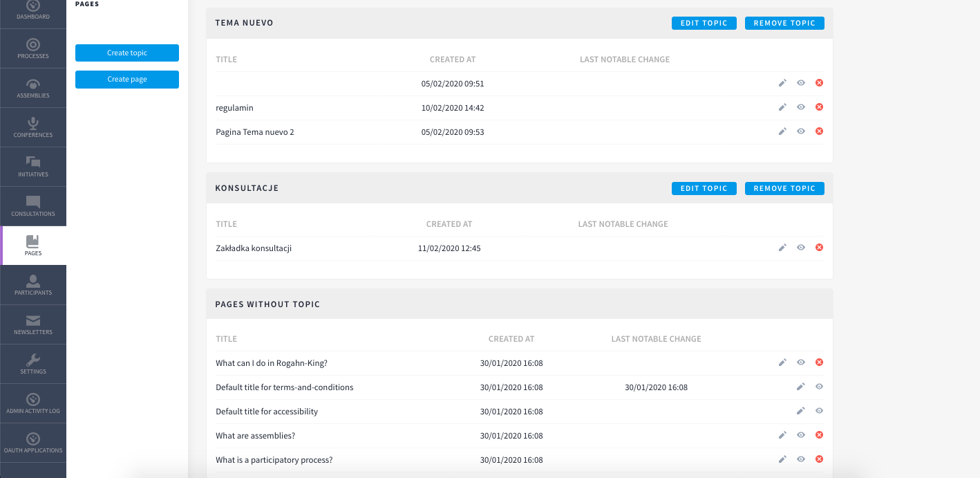Open Participants in the sidebar menu
The image size is (980, 478).
pyautogui.click(x=33, y=285)
